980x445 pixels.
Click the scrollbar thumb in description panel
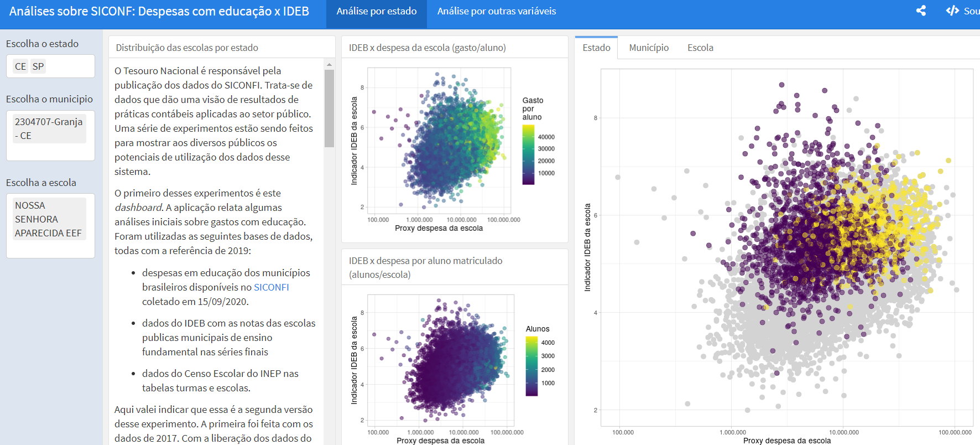(329, 108)
